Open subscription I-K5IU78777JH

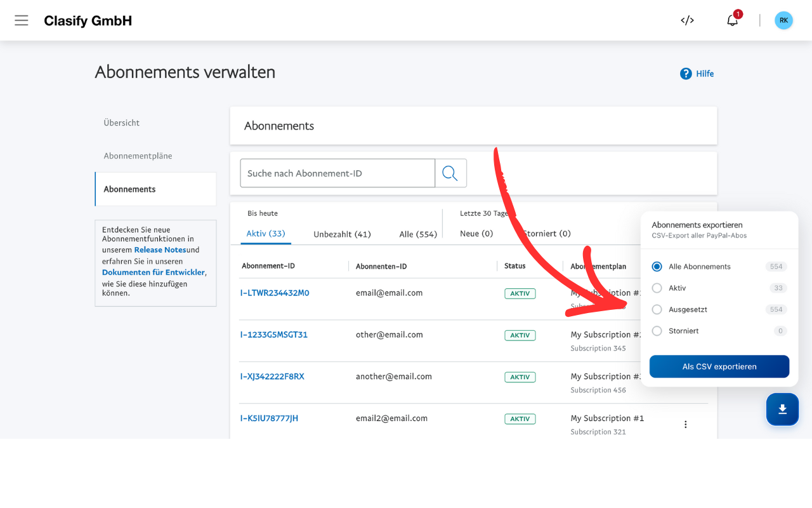pos(269,418)
